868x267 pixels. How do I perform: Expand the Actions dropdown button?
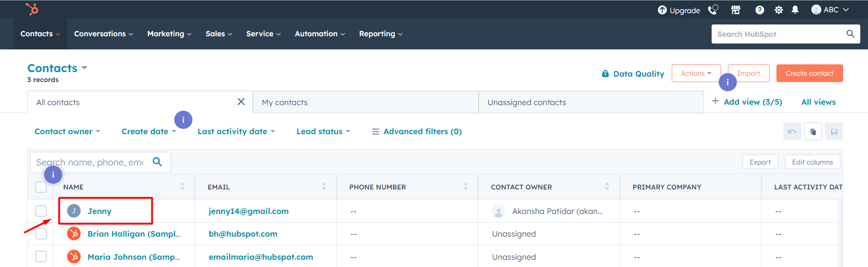coord(696,73)
